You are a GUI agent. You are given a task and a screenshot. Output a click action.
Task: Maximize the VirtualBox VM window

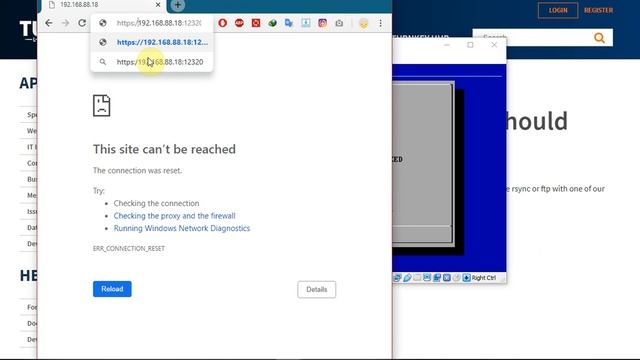(x=471, y=44)
